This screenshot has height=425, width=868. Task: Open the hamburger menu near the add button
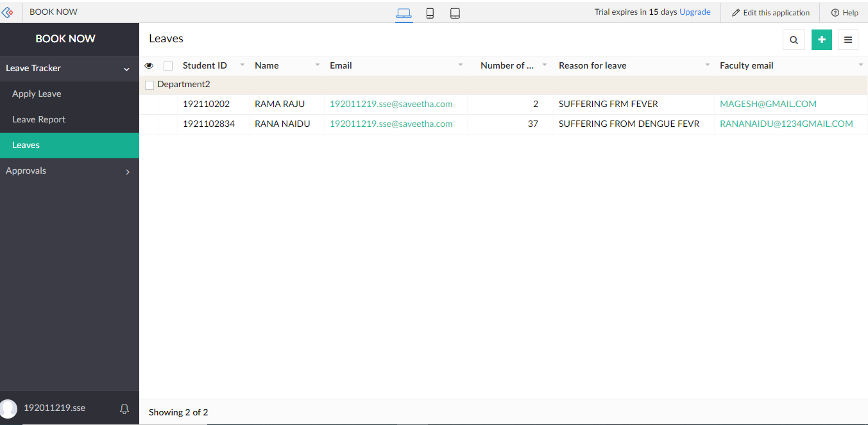click(847, 39)
